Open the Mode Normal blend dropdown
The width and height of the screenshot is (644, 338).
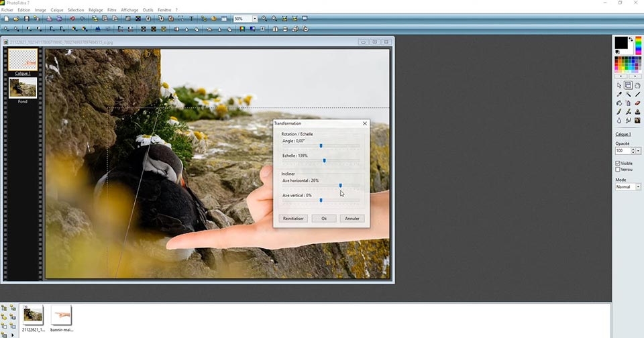638,187
